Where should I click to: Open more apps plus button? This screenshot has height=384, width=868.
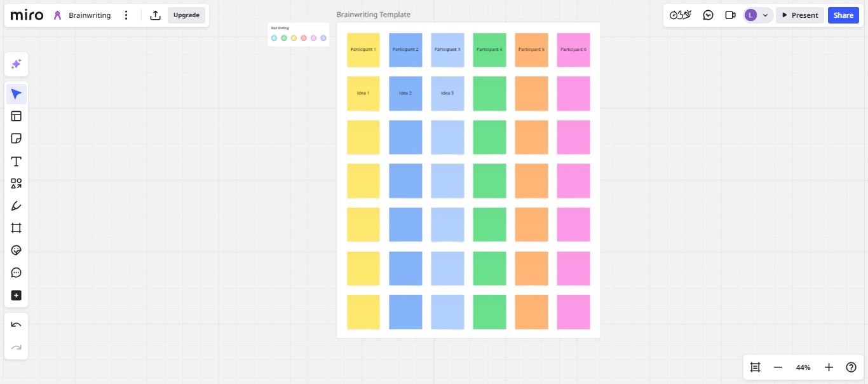(17, 296)
